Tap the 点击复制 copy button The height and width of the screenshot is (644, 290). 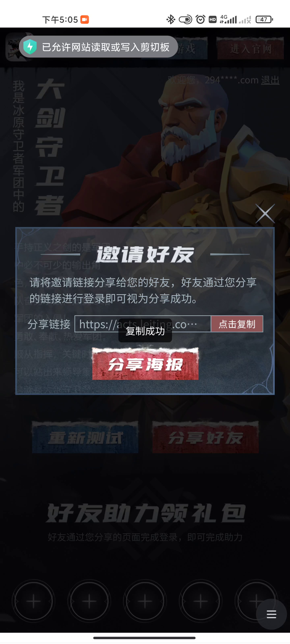click(237, 324)
